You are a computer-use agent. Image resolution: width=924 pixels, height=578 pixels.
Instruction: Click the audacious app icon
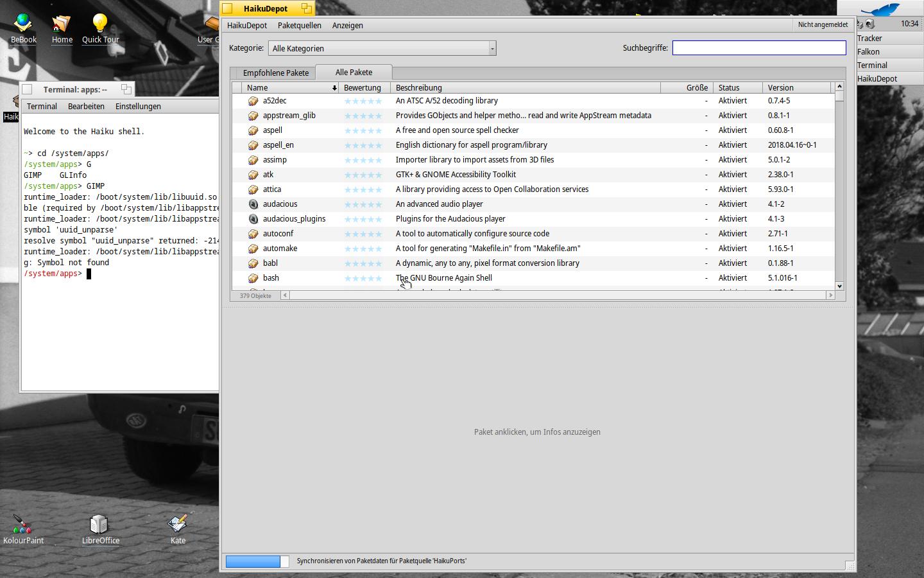pyautogui.click(x=253, y=204)
